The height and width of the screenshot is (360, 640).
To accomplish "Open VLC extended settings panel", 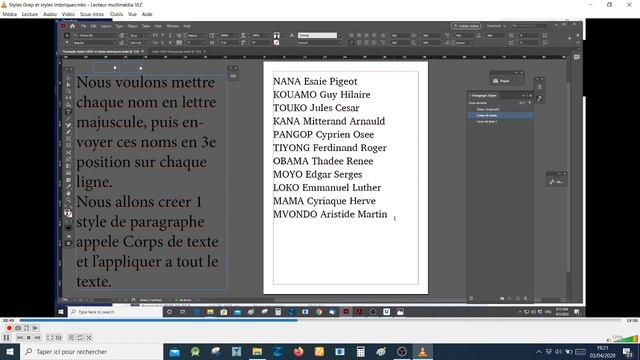I will click(x=59, y=338).
